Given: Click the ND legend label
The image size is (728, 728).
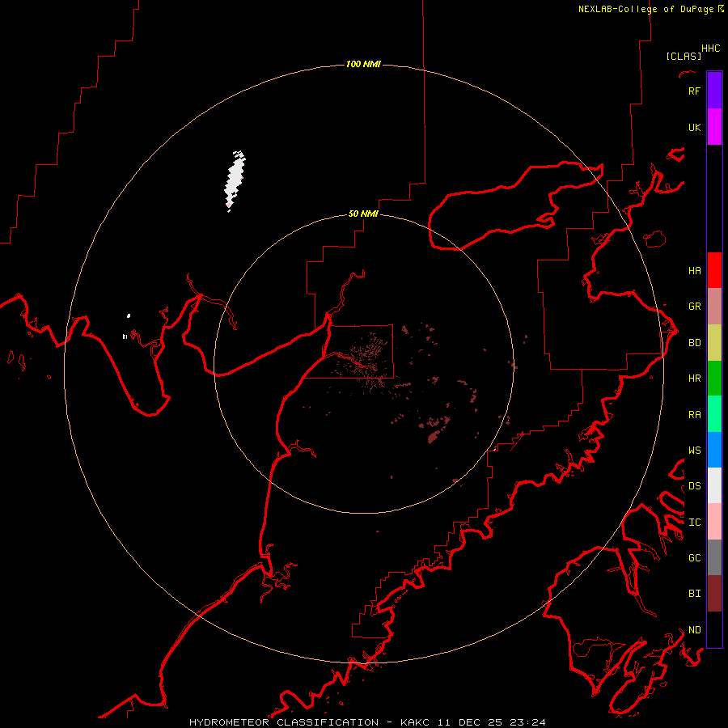Looking at the screenshot, I should click(694, 630).
